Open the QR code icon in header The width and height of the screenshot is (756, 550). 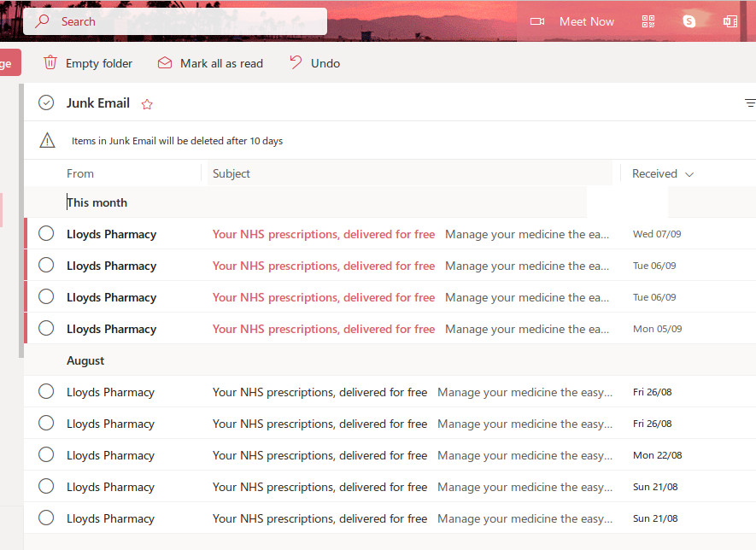click(648, 21)
